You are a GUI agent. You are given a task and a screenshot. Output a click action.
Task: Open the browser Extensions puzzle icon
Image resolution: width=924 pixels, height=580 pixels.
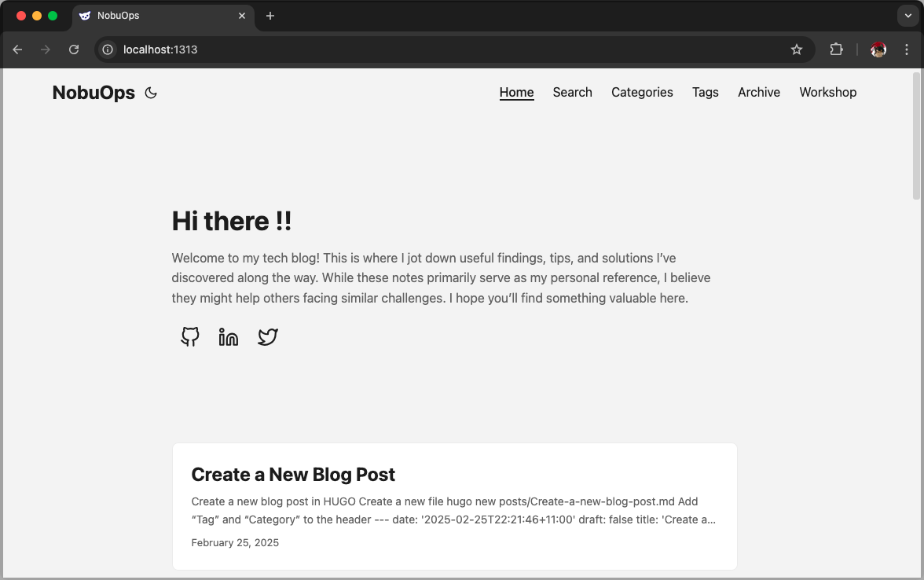[836, 50]
